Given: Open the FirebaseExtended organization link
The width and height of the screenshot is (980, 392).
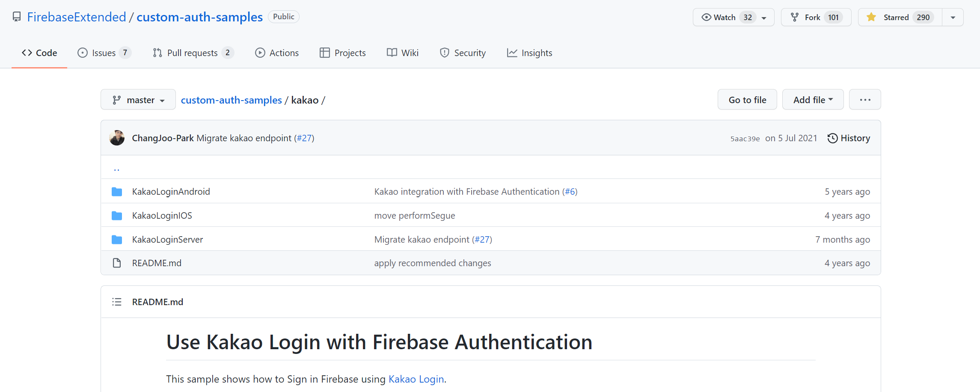Looking at the screenshot, I should point(77,17).
